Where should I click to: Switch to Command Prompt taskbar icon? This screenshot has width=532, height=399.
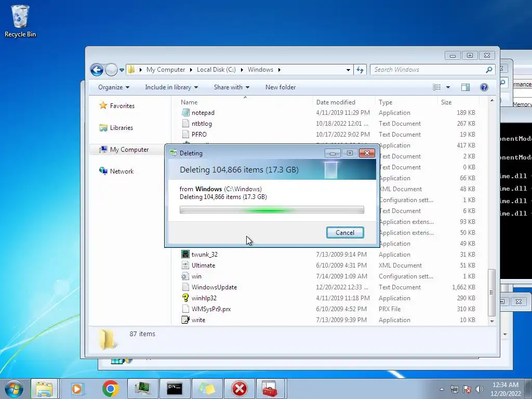tap(175, 389)
